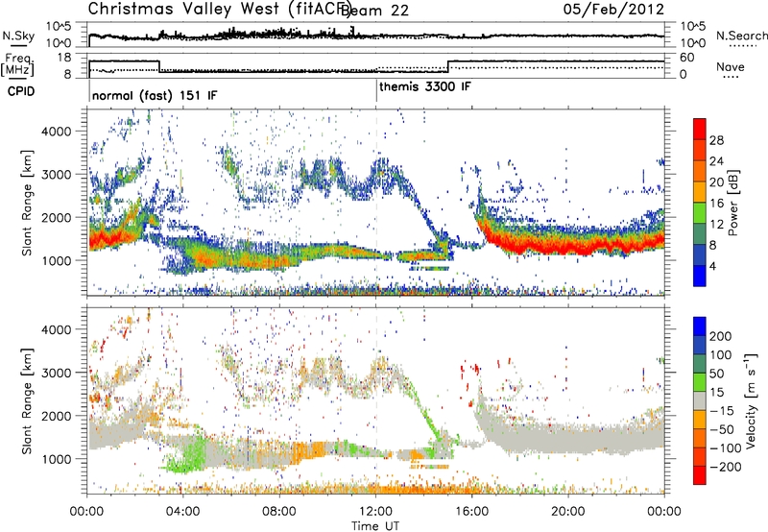Click the 'CPID' label
Screen dimensions: 768x532
point(21,91)
